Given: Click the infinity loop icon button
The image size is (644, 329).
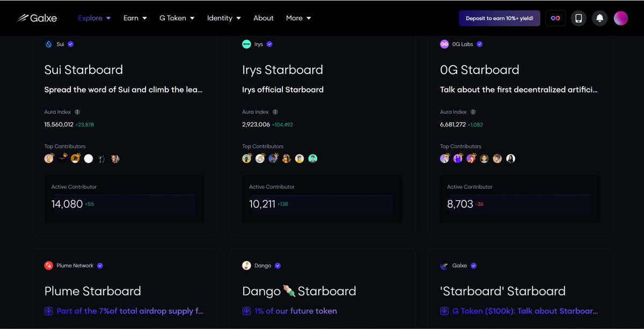Looking at the screenshot, I should tap(555, 18).
